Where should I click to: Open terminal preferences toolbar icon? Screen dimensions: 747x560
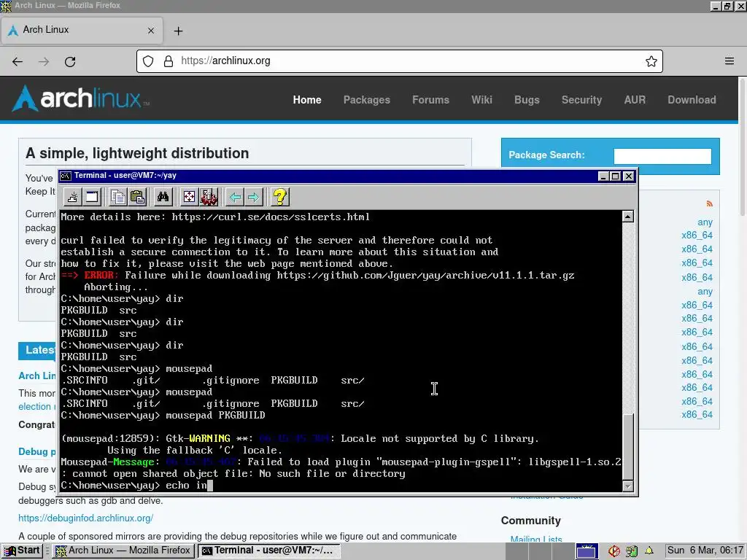(x=209, y=197)
